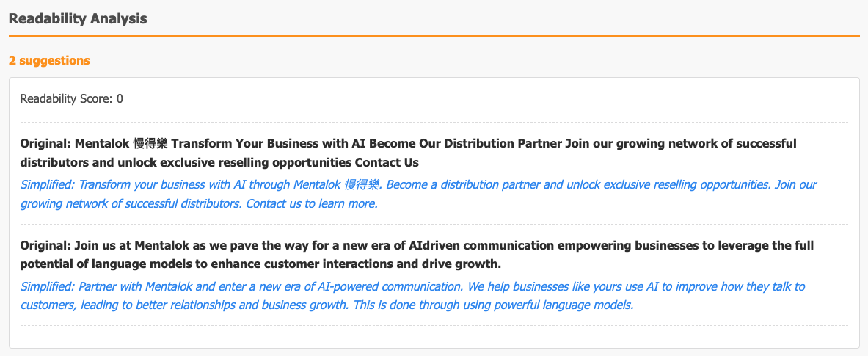Click "Become Our Distribution Partner" in bold text
This screenshot has height=356, width=868.
click(x=465, y=144)
